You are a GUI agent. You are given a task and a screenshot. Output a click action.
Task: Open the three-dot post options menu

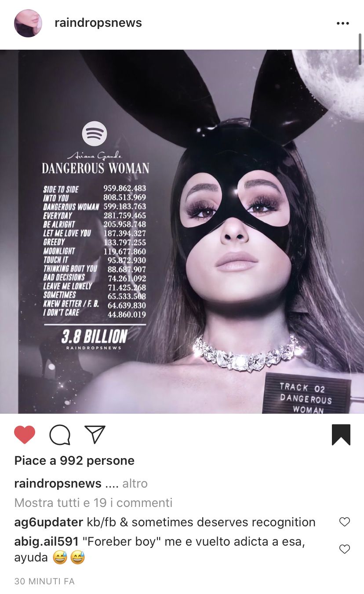(343, 23)
